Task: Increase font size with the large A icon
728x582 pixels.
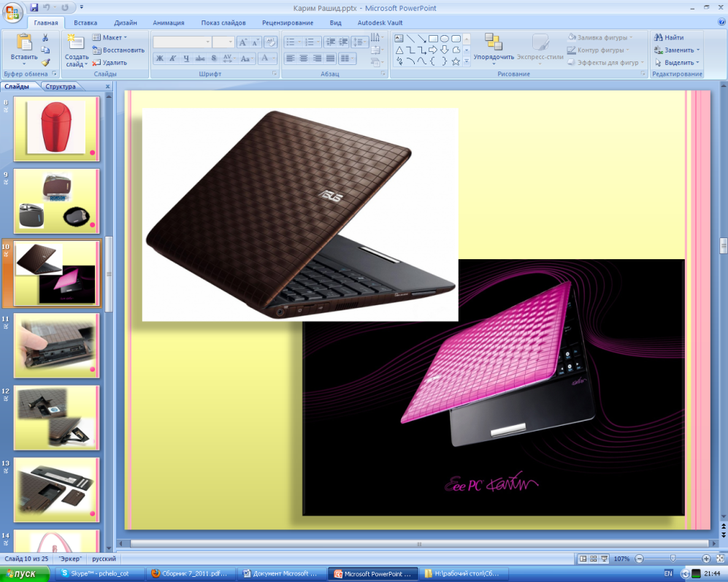Action: (242, 42)
